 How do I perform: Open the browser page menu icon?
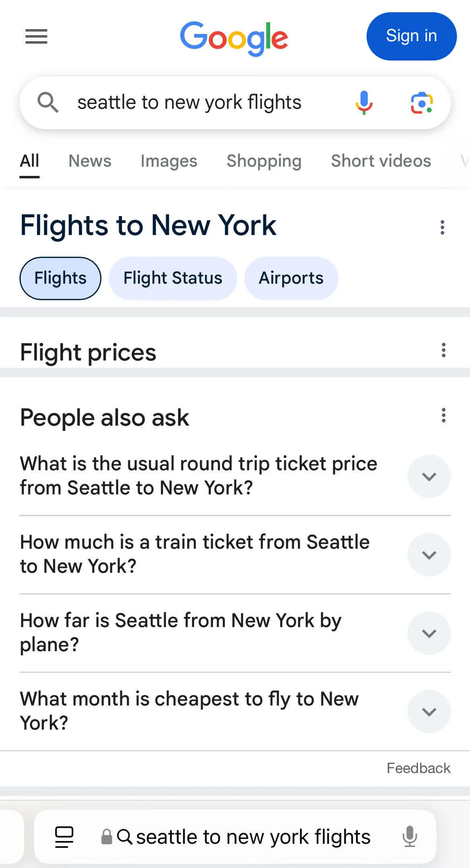coord(64,837)
